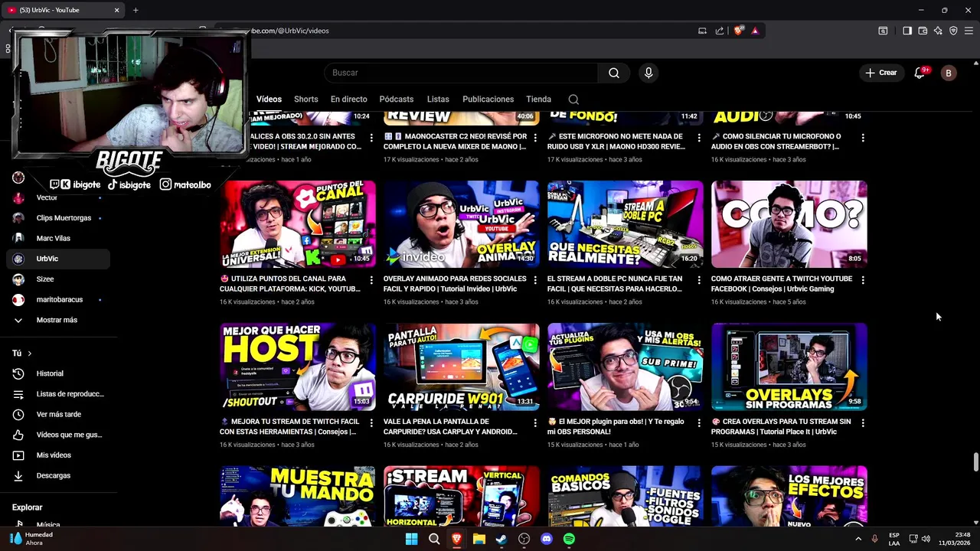Open the Vídeos tab

pyautogui.click(x=269, y=99)
